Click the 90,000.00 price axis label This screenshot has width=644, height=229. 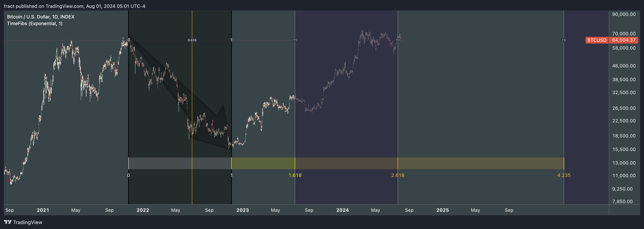pos(624,14)
